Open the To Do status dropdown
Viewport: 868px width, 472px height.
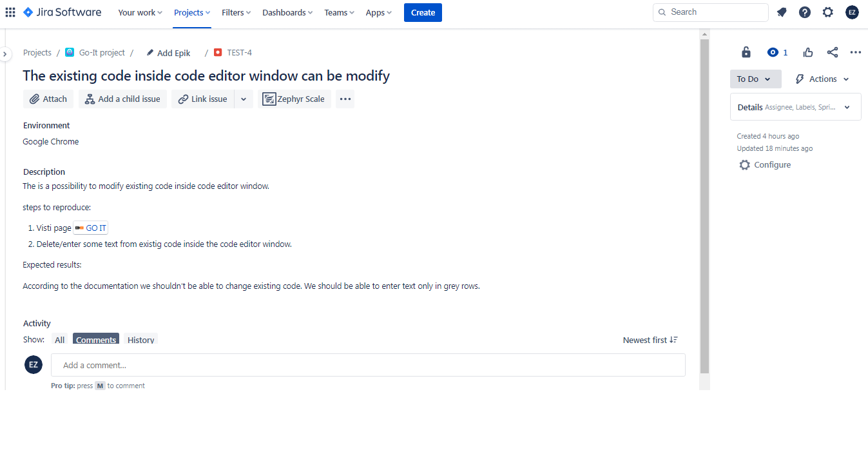(x=755, y=78)
